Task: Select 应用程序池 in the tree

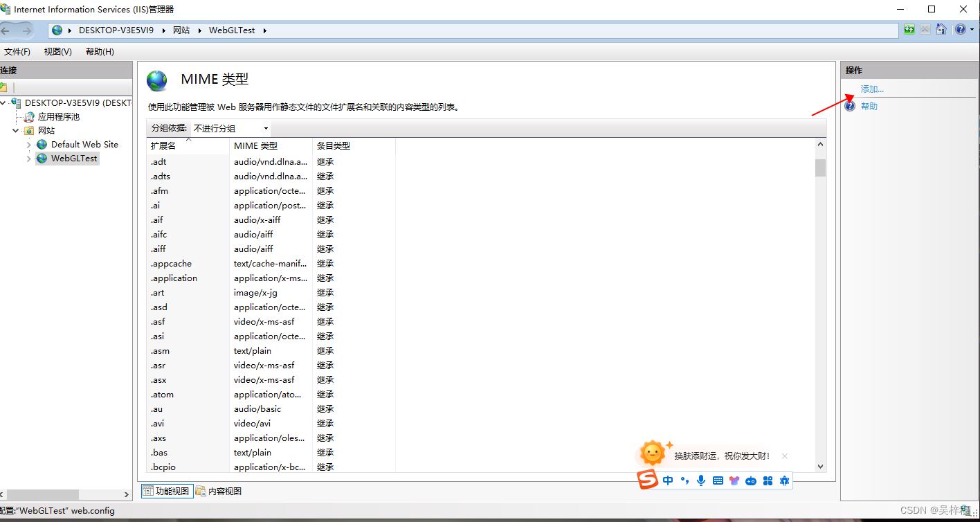Action: click(59, 117)
